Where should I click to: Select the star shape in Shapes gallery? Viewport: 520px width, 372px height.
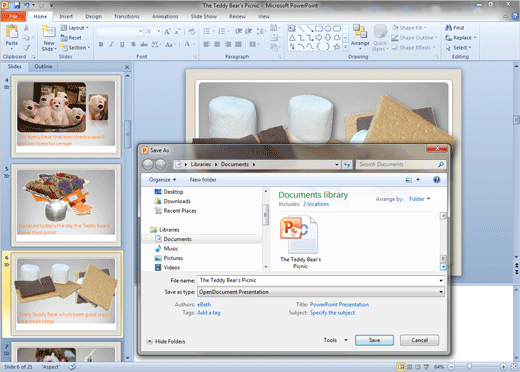pos(337,47)
